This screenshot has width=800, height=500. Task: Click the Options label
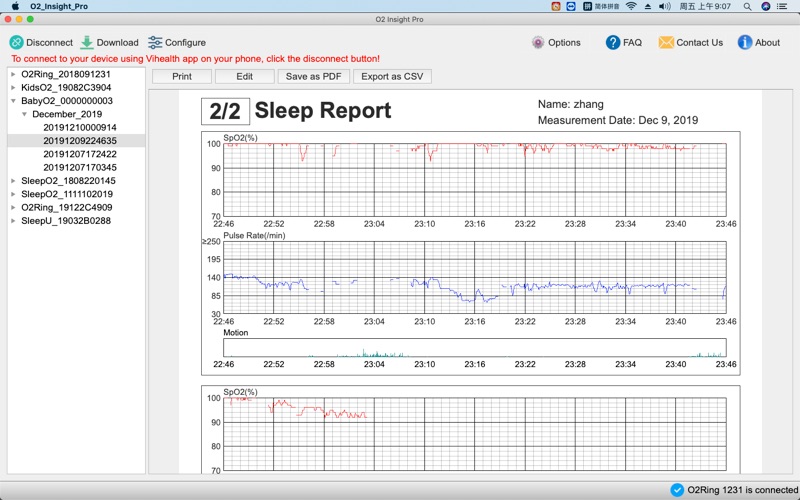tap(564, 42)
